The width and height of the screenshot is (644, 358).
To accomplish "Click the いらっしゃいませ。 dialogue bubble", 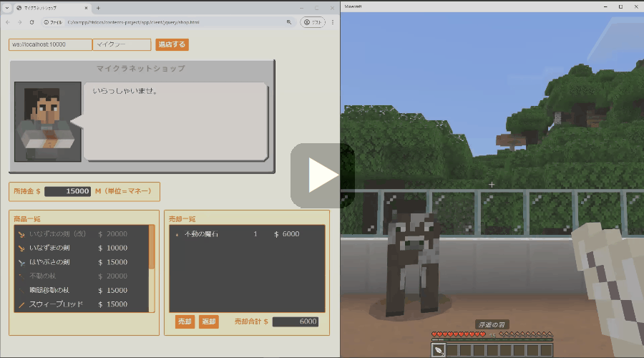I will point(176,122).
